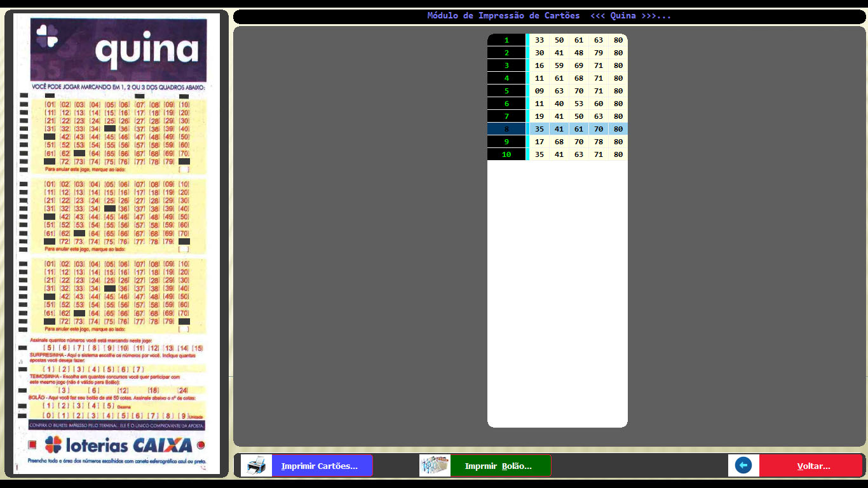
Task: Select the highlighted game row number 8
Action: click(x=506, y=129)
